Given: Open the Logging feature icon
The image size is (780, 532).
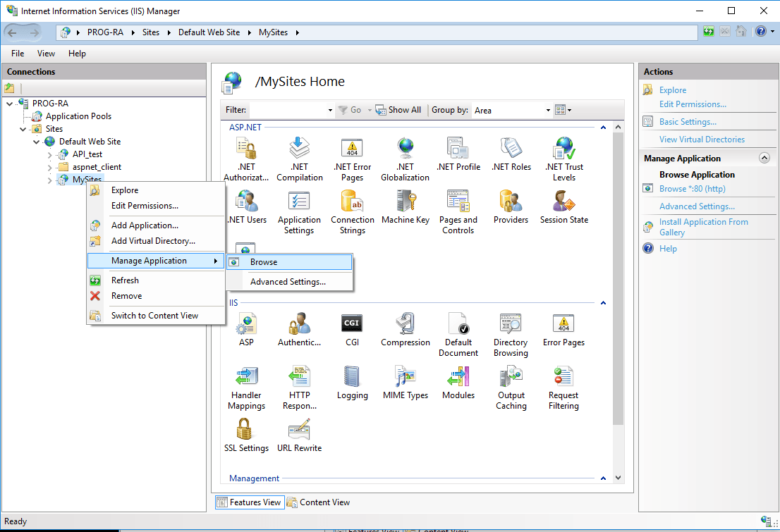Looking at the screenshot, I should (x=352, y=376).
